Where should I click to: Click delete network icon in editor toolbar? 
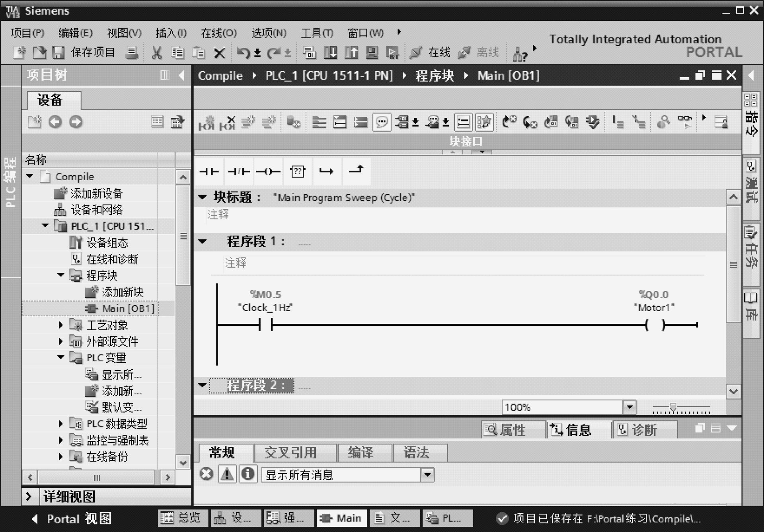(x=227, y=122)
